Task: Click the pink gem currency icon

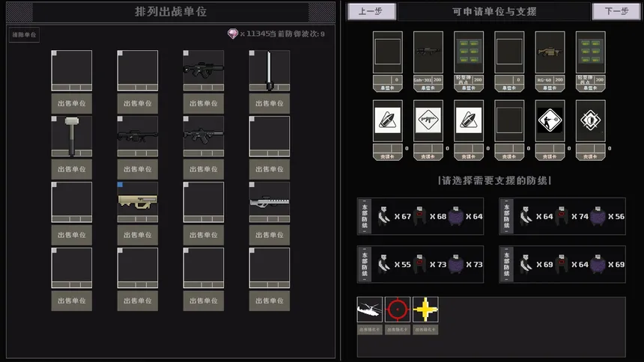Action: (233, 34)
